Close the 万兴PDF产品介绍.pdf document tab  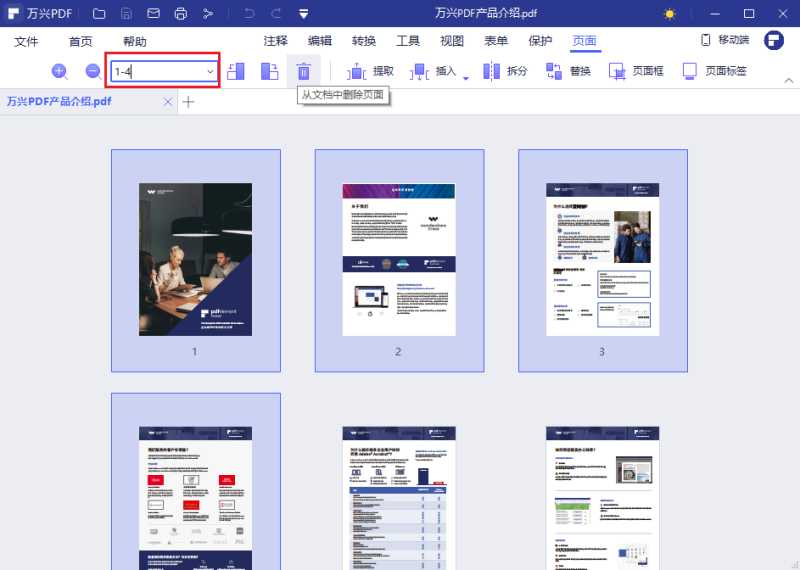167,101
